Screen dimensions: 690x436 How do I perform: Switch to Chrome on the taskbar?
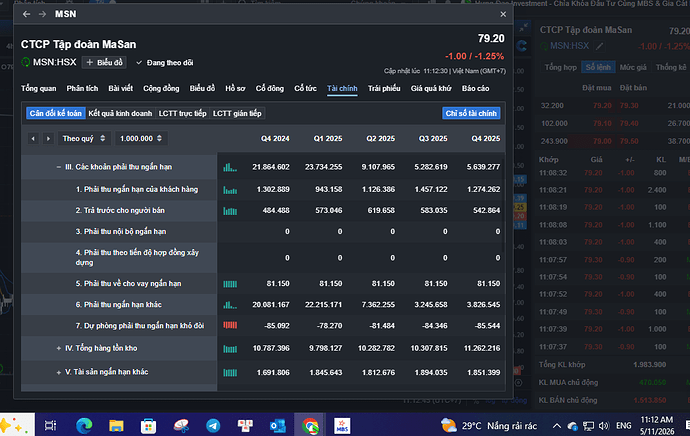(310, 425)
